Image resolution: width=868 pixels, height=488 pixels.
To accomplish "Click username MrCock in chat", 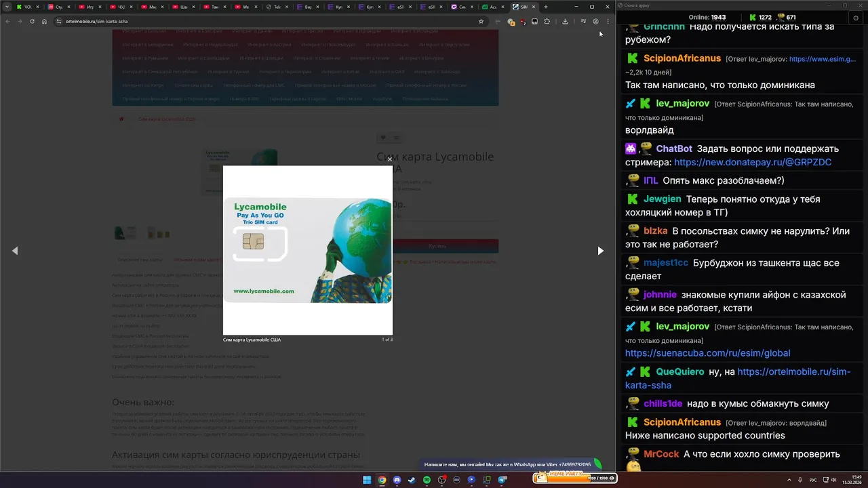I will (x=661, y=454).
